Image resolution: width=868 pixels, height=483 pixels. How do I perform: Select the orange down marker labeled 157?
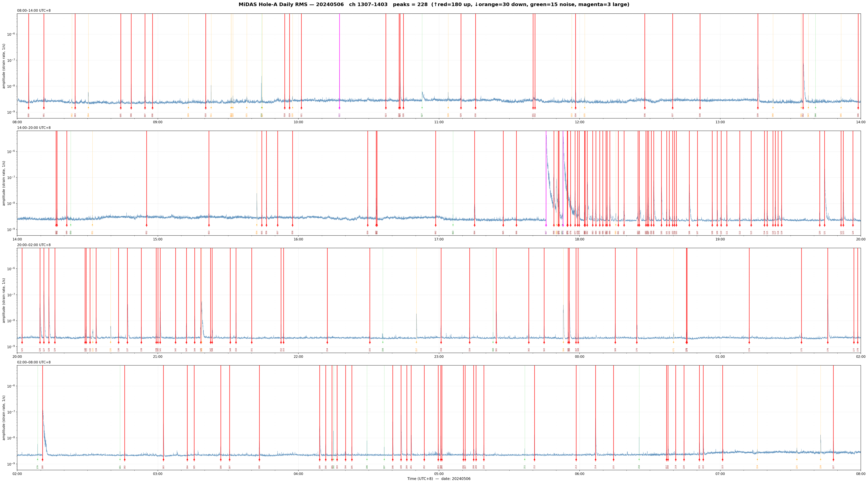coord(416,342)
